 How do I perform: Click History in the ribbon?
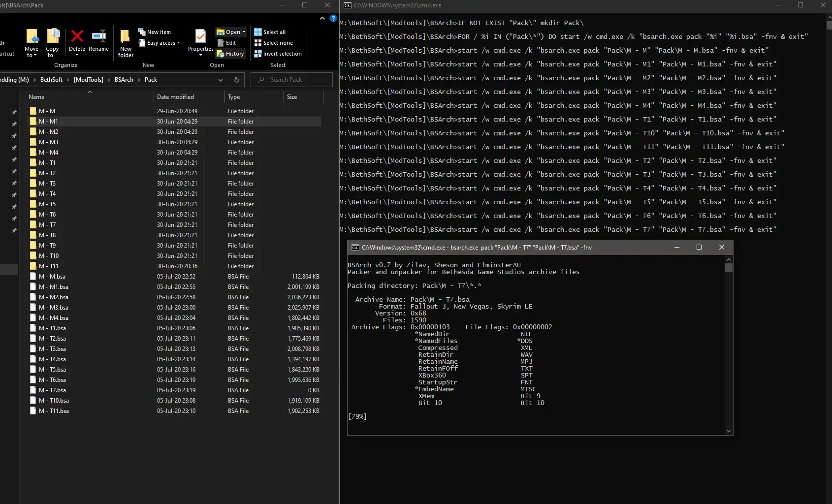pyautogui.click(x=230, y=54)
